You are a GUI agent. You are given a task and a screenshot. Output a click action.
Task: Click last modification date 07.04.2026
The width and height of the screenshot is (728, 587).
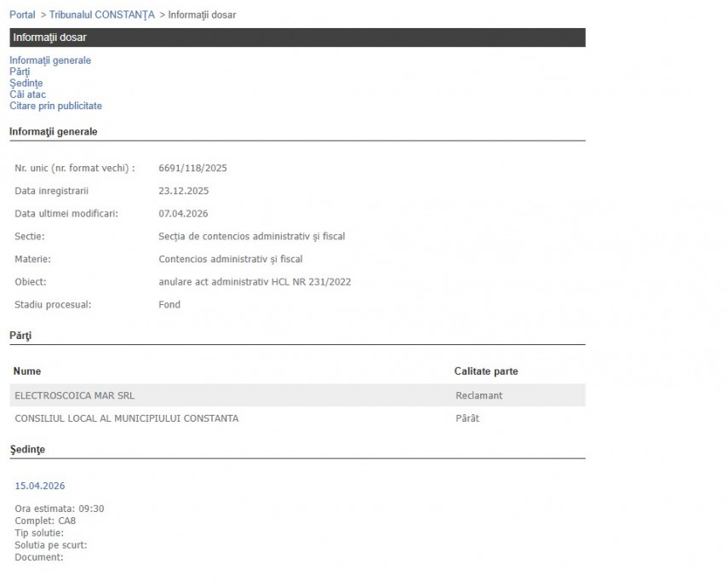pyautogui.click(x=183, y=214)
